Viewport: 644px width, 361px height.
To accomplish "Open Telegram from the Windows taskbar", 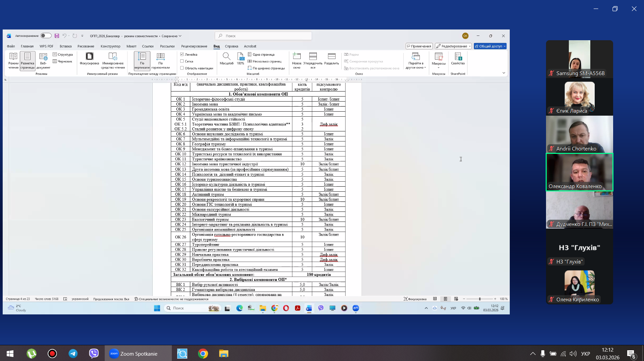I will coord(73,354).
